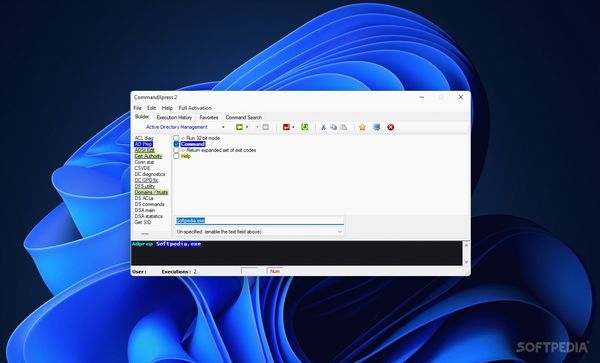Image resolution: width=600 pixels, height=363 pixels.
Task: Open small arrow before stop square icon
Action: tap(257, 127)
